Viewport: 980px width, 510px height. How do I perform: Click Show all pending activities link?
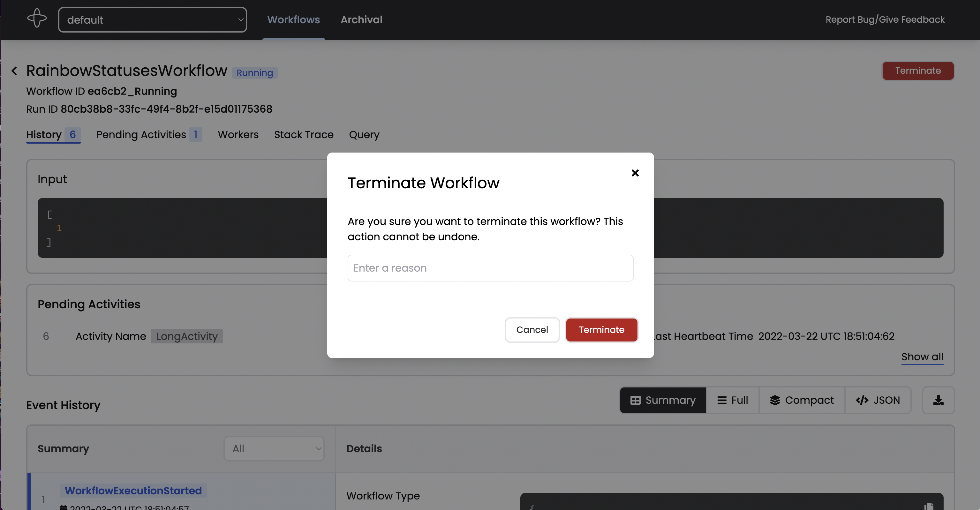(x=922, y=357)
